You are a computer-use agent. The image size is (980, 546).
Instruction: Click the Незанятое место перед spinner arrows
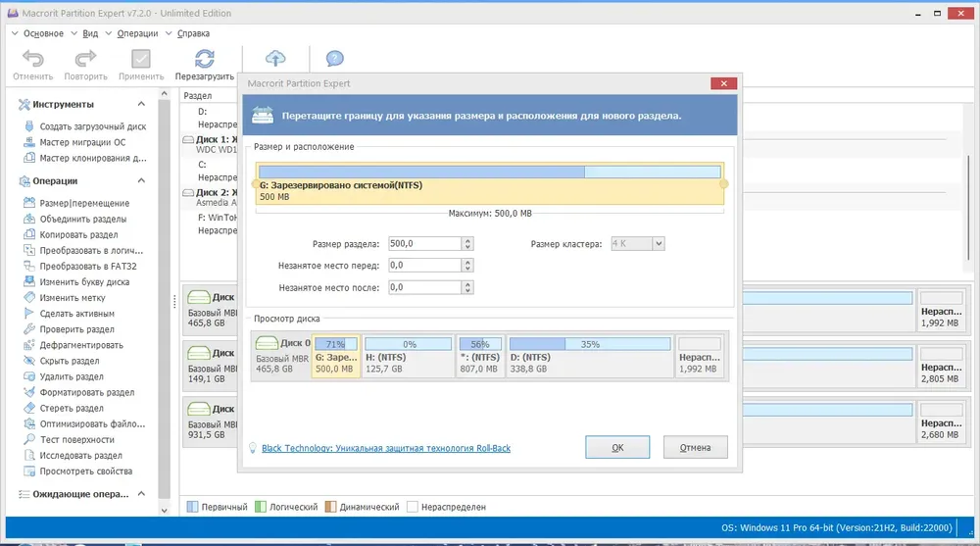pyautogui.click(x=467, y=266)
